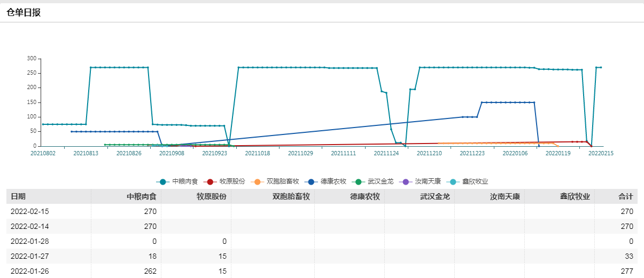Toggle 德康农牧 series in chart legend
The width and height of the screenshot is (644, 278).
(x=325, y=181)
